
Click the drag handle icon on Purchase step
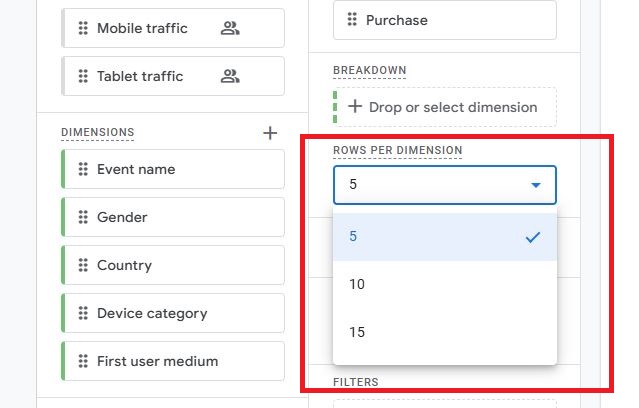352,20
